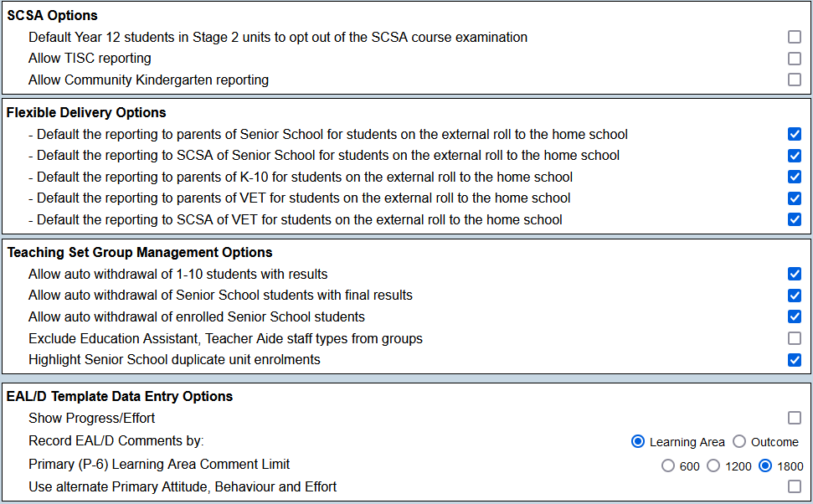Check Year 12 SCSA exam opt-out default
This screenshot has height=504, width=813.
(x=795, y=37)
